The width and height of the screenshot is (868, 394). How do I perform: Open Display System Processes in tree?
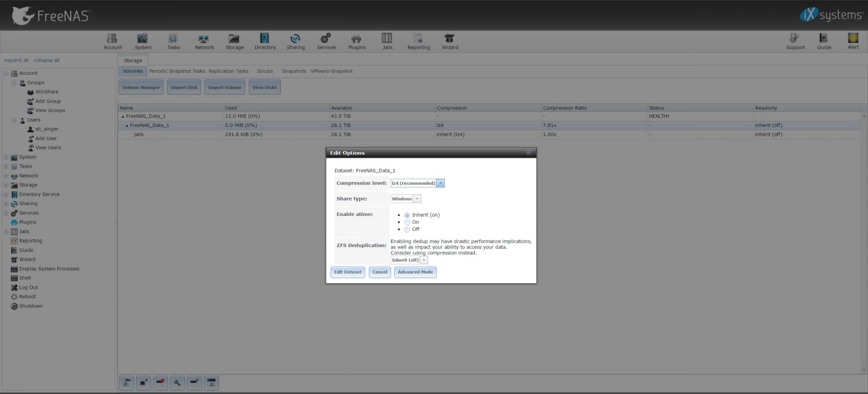pos(49,269)
